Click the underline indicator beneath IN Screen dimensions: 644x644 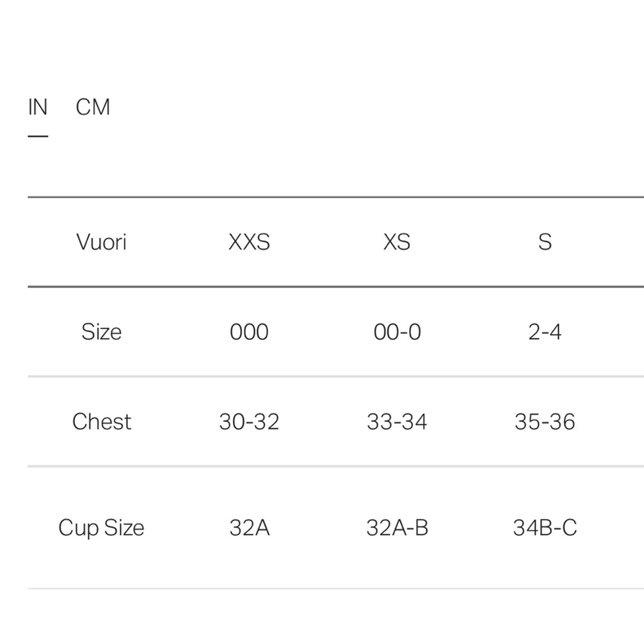pyautogui.click(x=38, y=136)
